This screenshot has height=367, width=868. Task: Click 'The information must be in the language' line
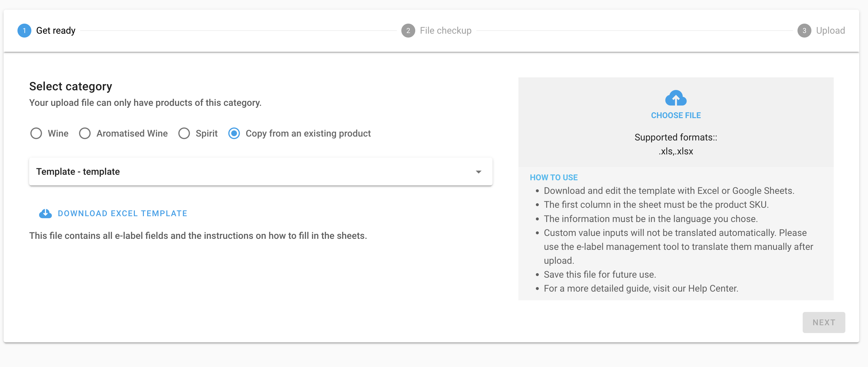point(651,219)
